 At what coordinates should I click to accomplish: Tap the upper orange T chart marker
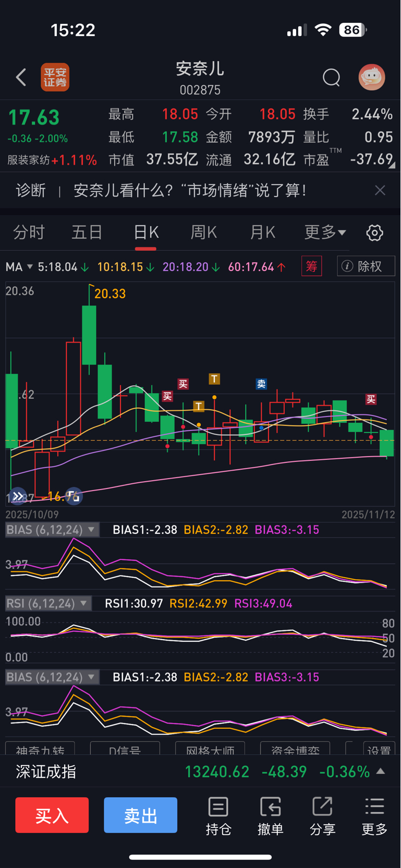(214, 378)
